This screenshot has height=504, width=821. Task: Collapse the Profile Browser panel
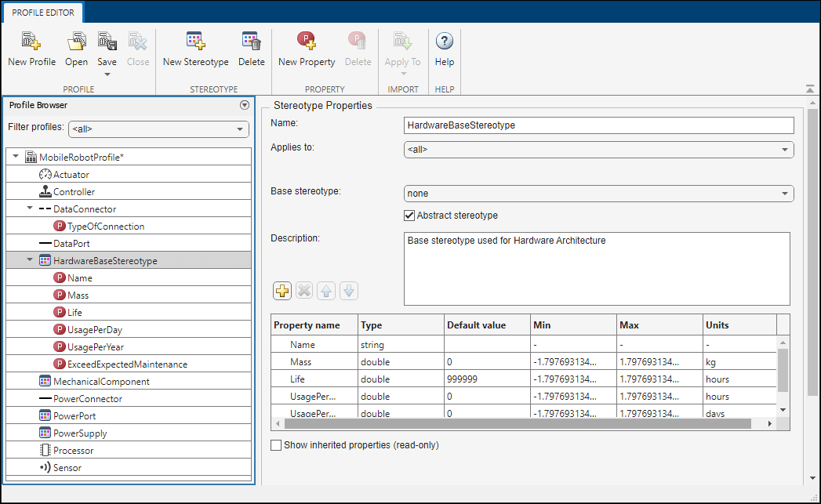[x=244, y=104]
